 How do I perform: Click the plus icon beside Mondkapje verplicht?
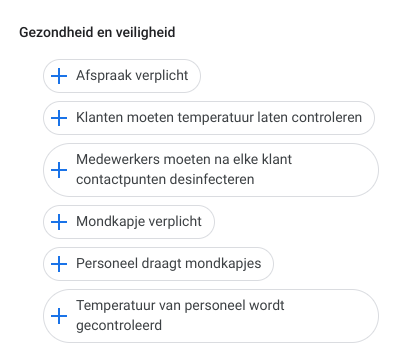(59, 222)
